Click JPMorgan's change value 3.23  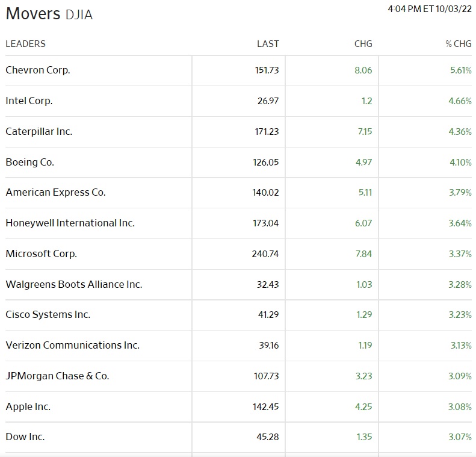(x=363, y=376)
